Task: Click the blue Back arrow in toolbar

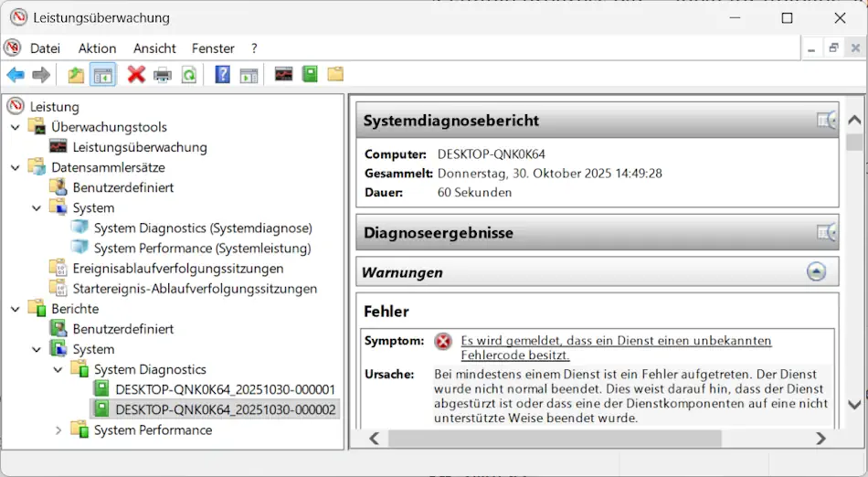Action: coord(16,75)
